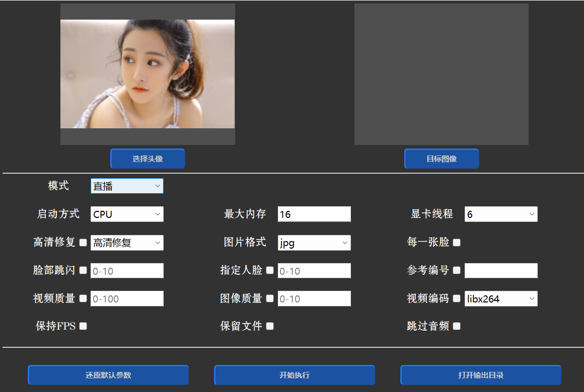584x392 pixels.
Task: Check the 指定人脸 option
Action: click(270, 270)
